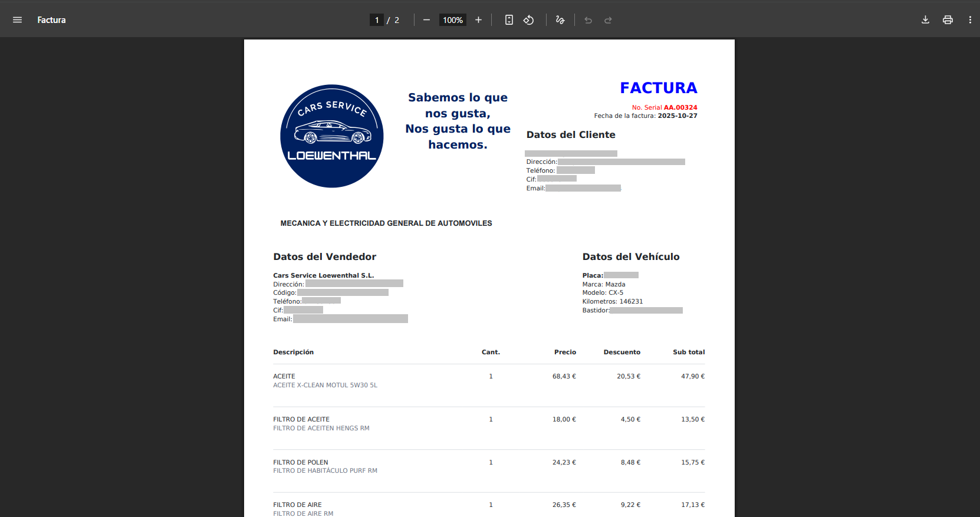Click the undo arrow in the toolbar

(x=588, y=20)
